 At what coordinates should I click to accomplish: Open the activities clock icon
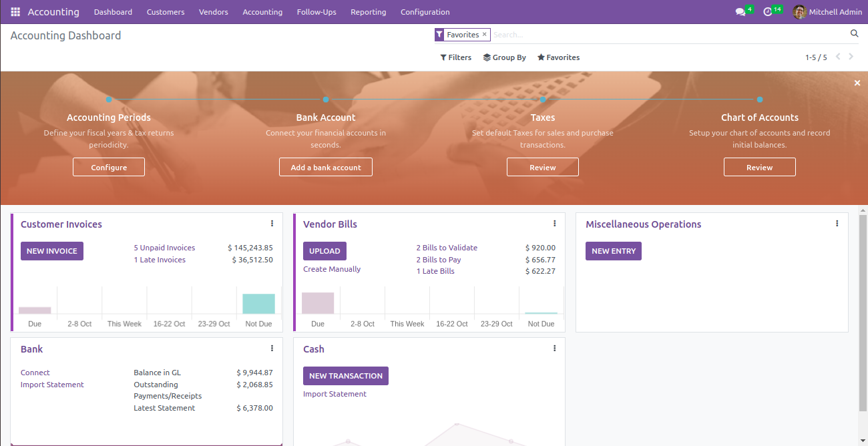[768, 12]
